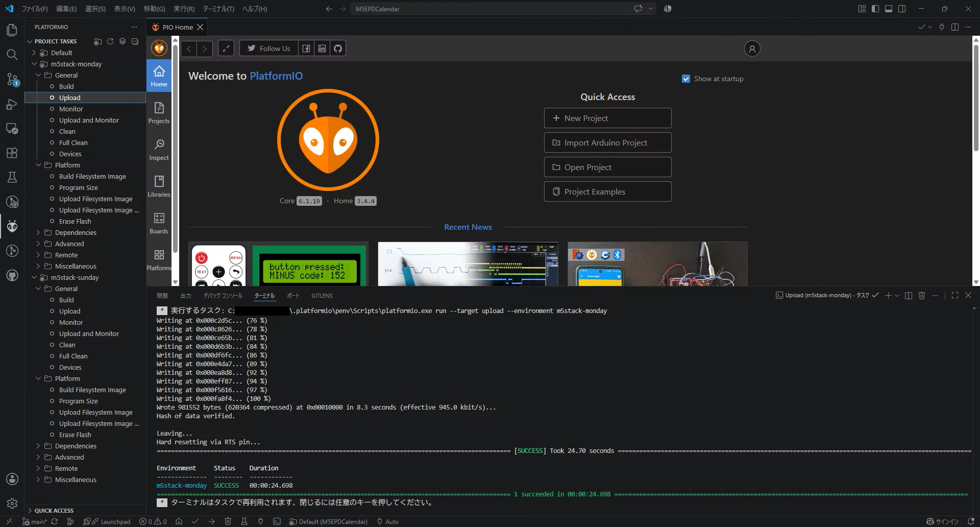Click the New Project button
The image size is (980, 527).
(607, 118)
